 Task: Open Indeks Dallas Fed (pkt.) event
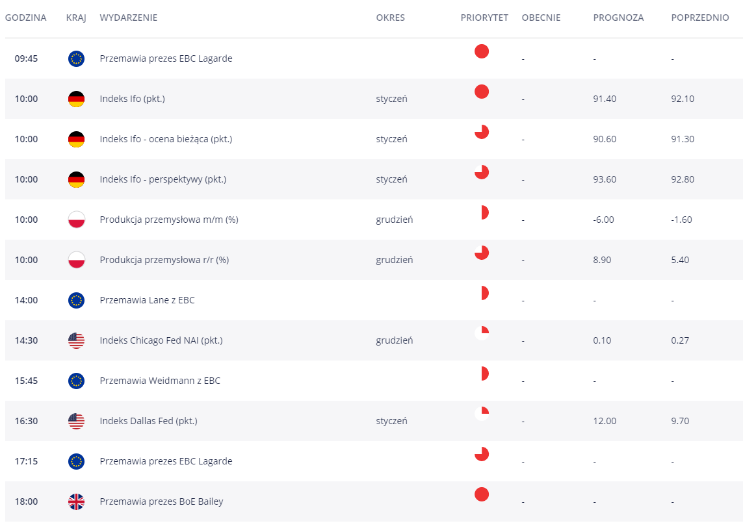click(148, 421)
